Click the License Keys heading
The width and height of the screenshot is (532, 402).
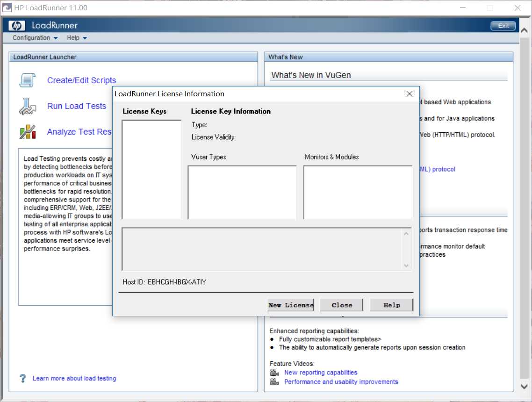[144, 111]
